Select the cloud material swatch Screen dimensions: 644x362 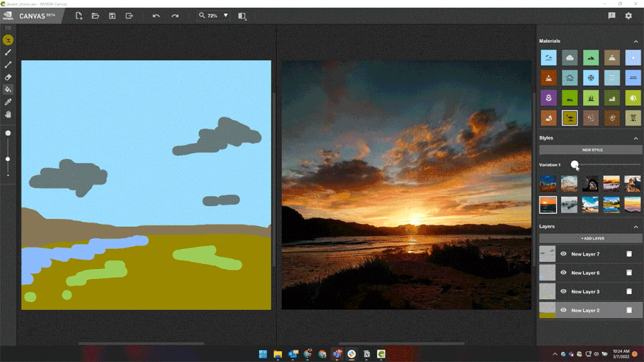pos(569,57)
